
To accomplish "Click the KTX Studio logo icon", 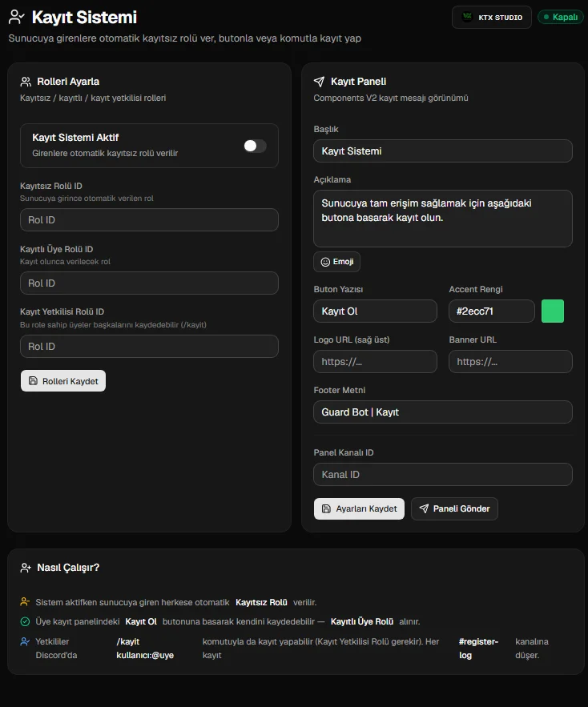I will coord(467,17).
